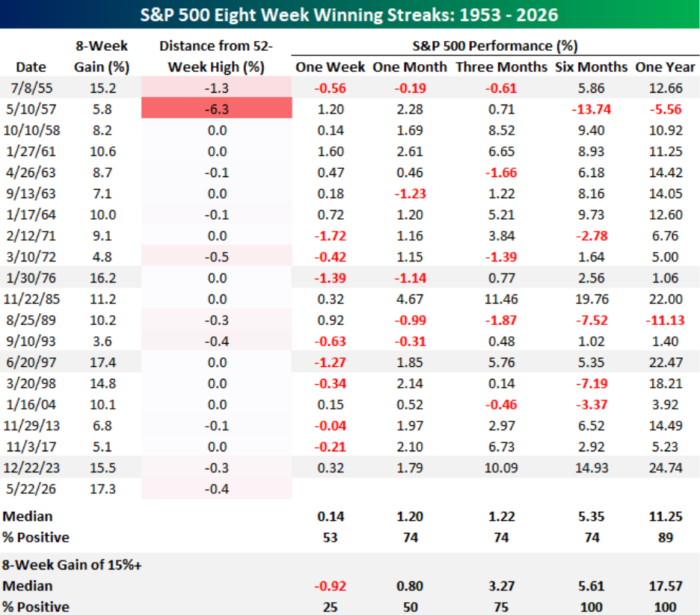The image size is (700, 615).
Task: Click the '16.2' eight-week gain value
Action: point(102,278)
